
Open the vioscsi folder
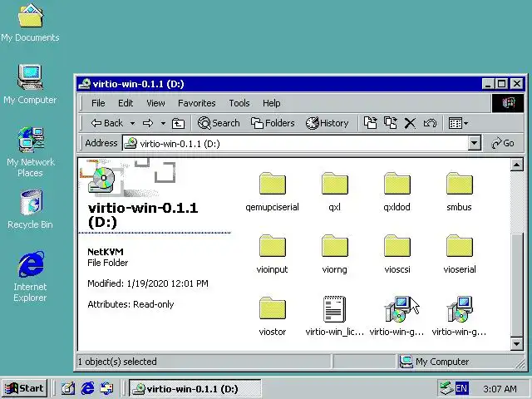coord(397,254)
